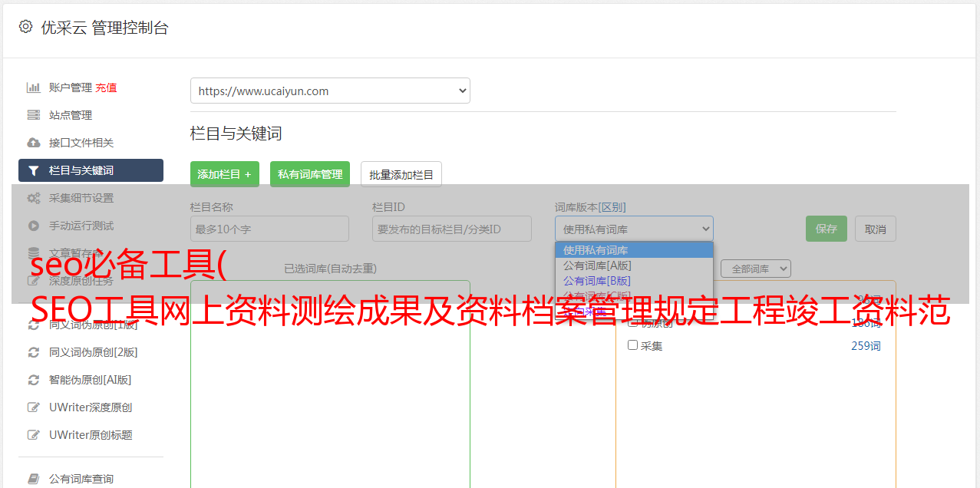
Task: Choose 公有词库[A版] option
Action: coord(634,265)
